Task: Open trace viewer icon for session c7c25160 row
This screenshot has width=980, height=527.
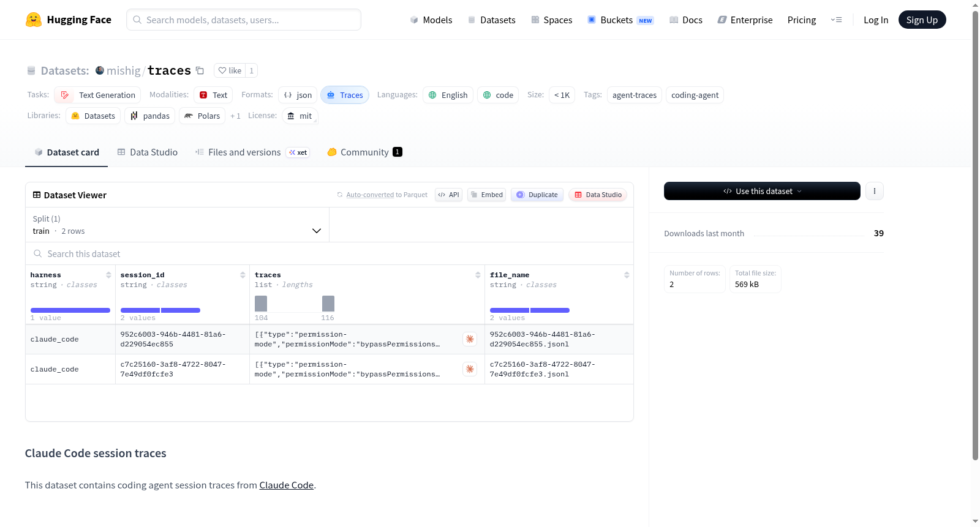Action: (x=470, y=369)
